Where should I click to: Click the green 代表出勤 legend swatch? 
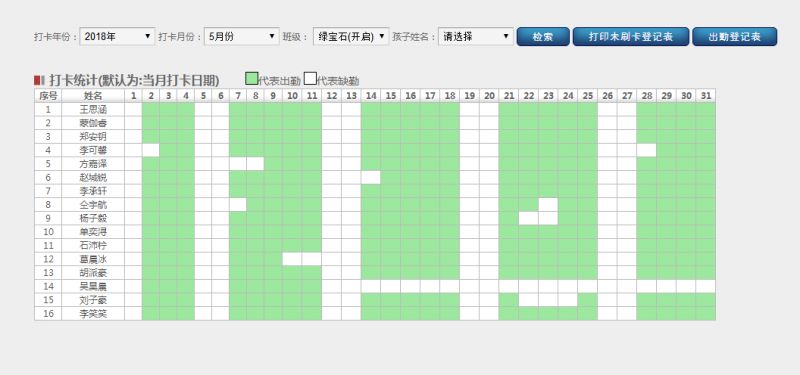(252, 79)
